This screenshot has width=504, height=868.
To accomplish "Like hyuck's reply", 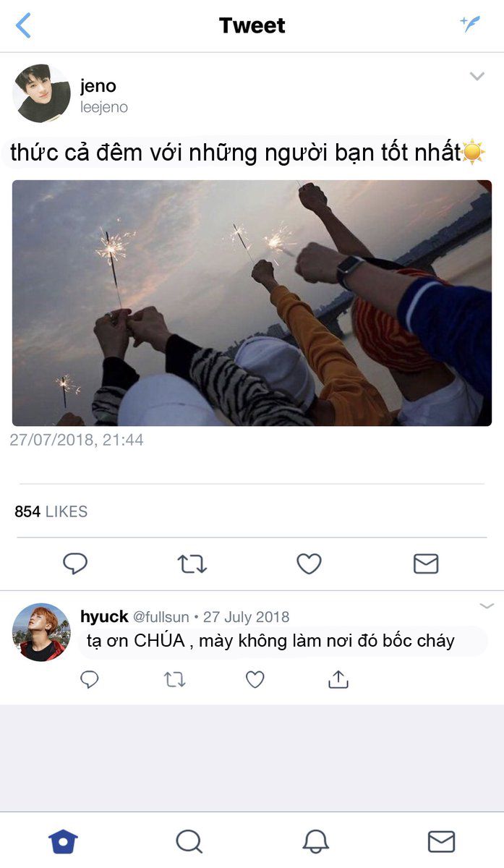I will (x=255, y=679).
